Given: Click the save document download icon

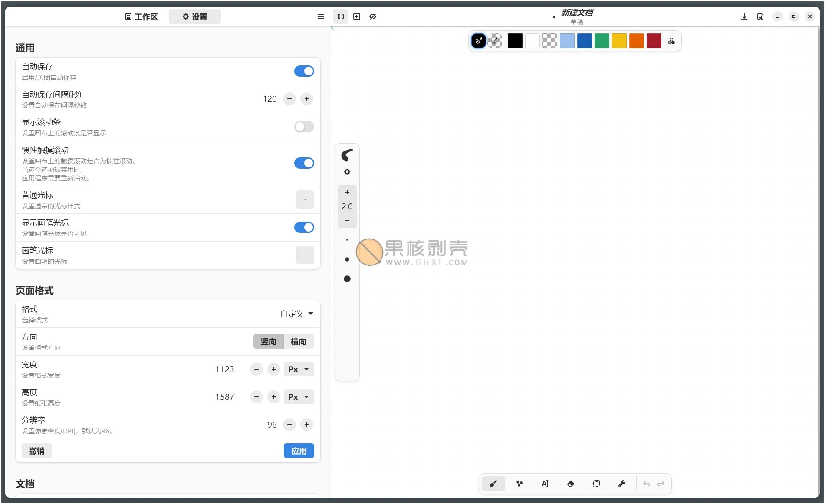Looking at the screenshot, I should coord(744,16).
